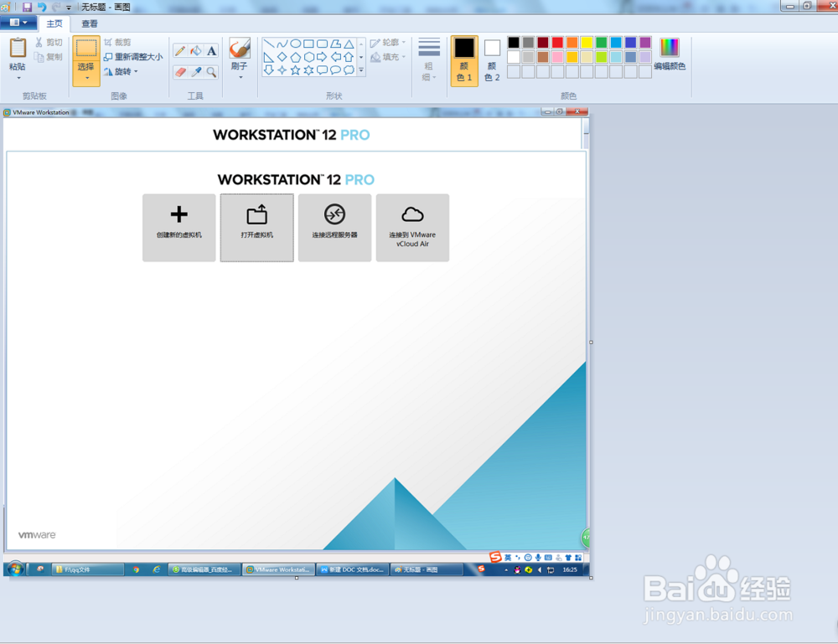Viewport: 838px width, 644px height.
Task: Select the Pencil tool
Action: coord(180,51)
